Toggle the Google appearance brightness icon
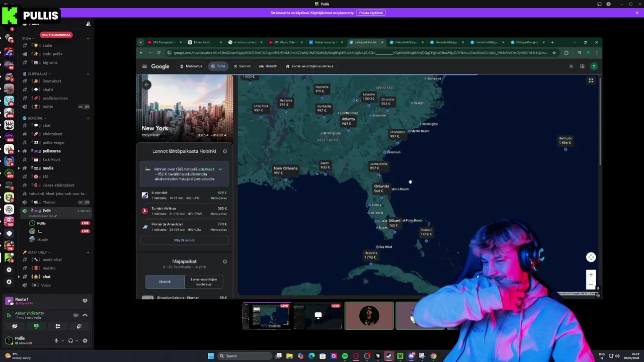The image size is (644, 362). [x=571, y=66]
